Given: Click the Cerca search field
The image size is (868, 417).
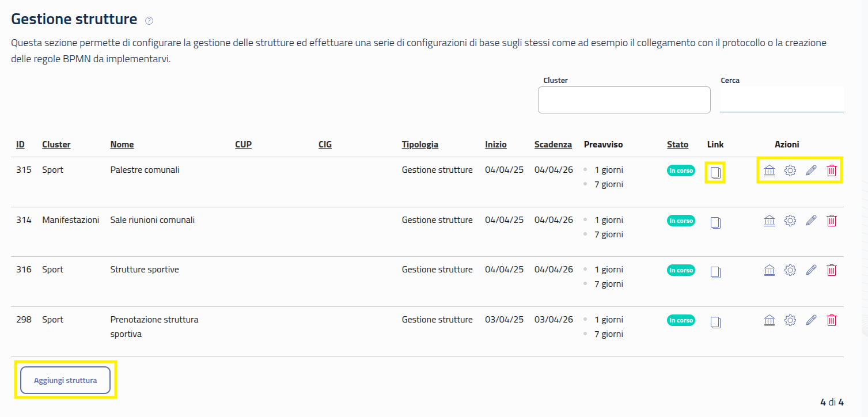Looking at the screenshot, I should (x=781, y=100).
